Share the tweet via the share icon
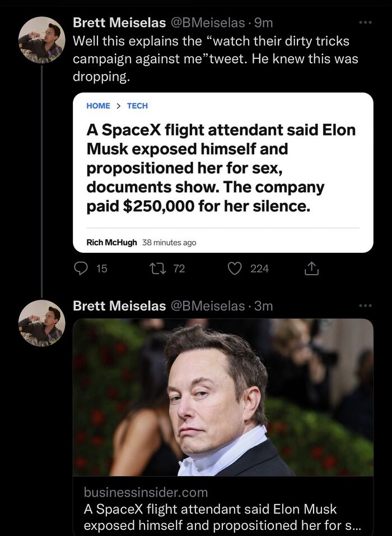The image size is (392, 536). point(311,269)
